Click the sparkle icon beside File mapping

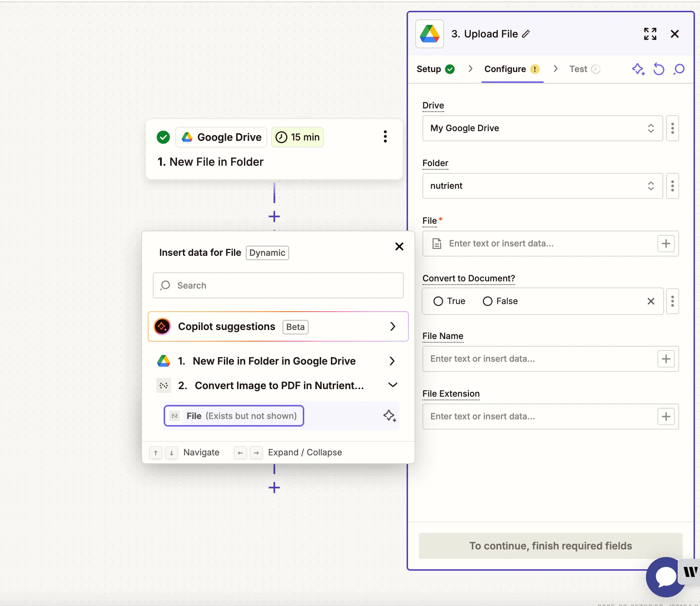389,416
